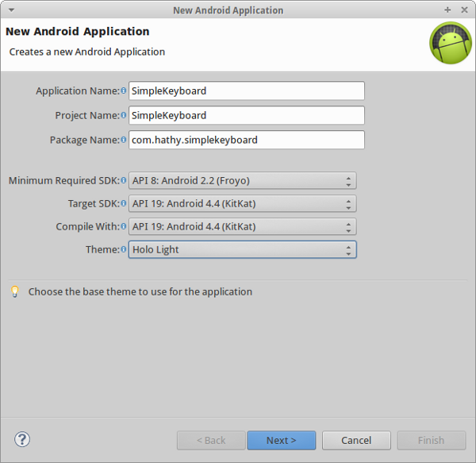Click the Package Name info icon
This screenshot has height=463, width=476.
click(123, 140)
